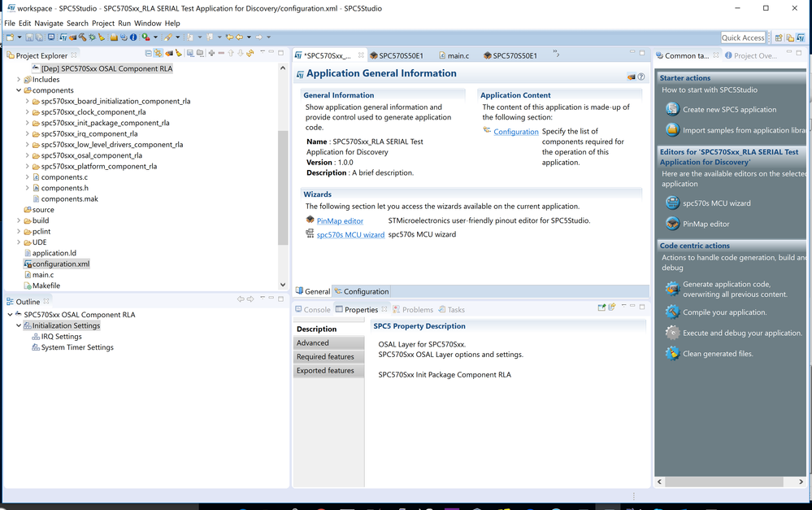Viewport: 812px width, 510px height.
Task: Click the generate icon in Application General Information header
Action: (x=632, y=76)
